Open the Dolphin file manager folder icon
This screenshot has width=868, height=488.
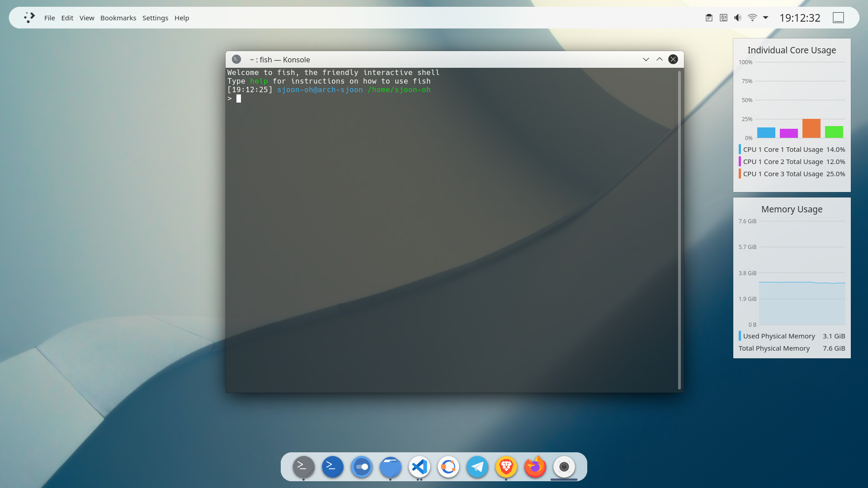[390, 467]
